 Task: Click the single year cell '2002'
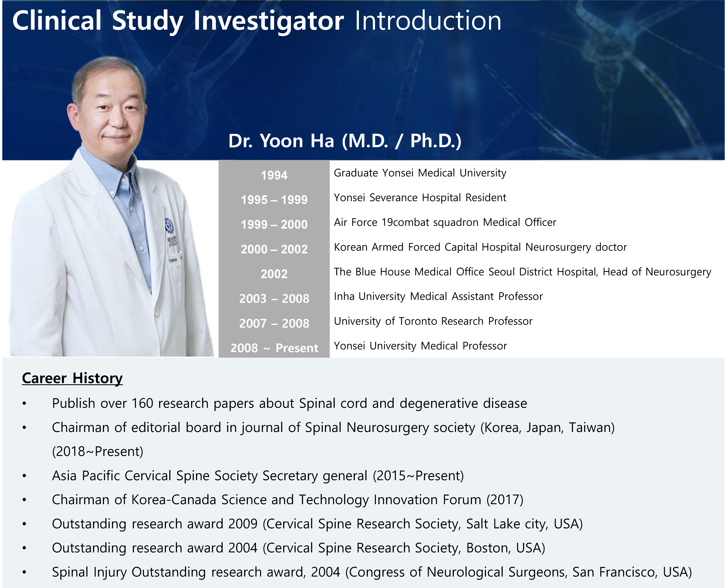274,274
